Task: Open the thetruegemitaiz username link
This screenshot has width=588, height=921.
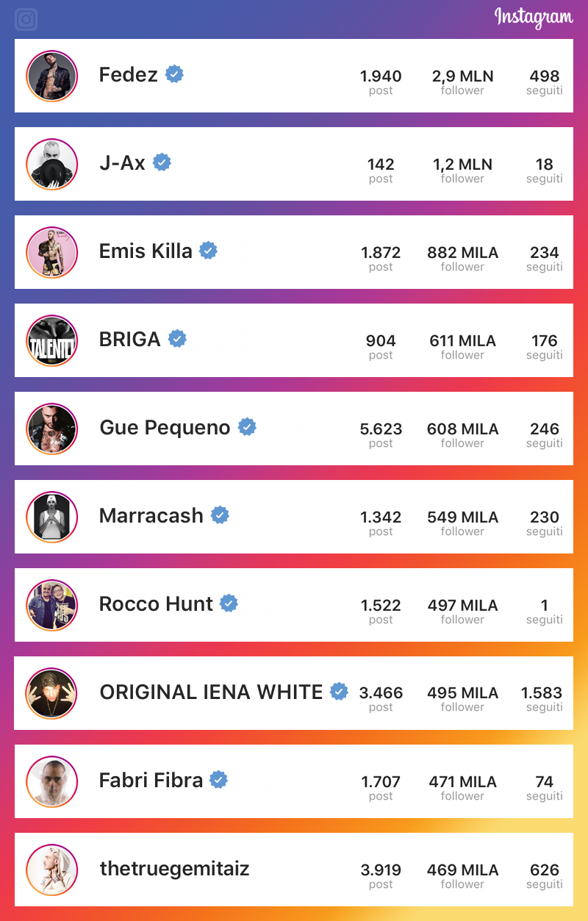Action: click(x=174, y=869)
